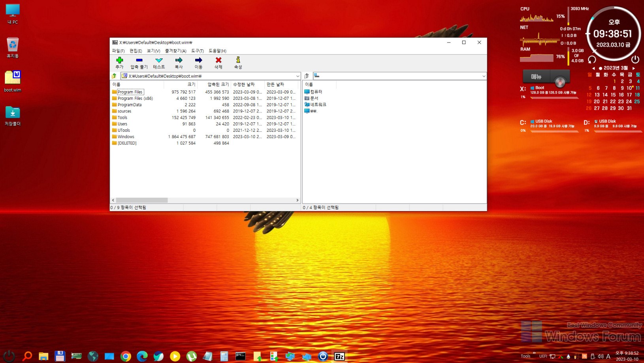
Task: Open uTorrent from the taskbar
Action: click(x=192, y=356)
